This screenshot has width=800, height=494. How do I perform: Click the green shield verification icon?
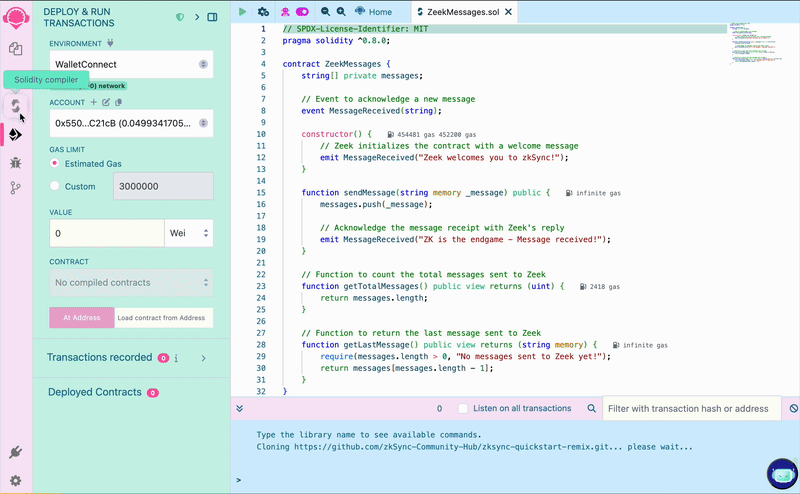click(180, 17)
